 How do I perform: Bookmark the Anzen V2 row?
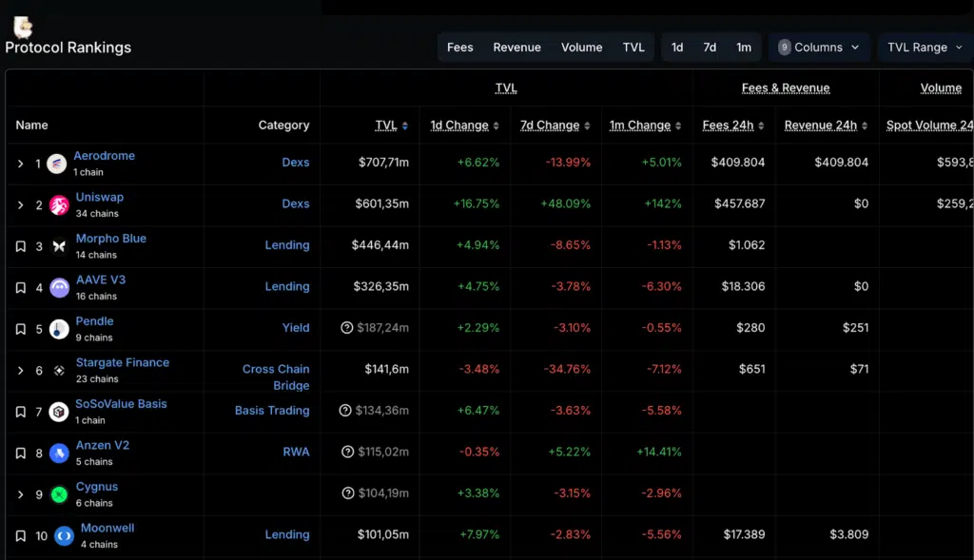tap(20, 454)
